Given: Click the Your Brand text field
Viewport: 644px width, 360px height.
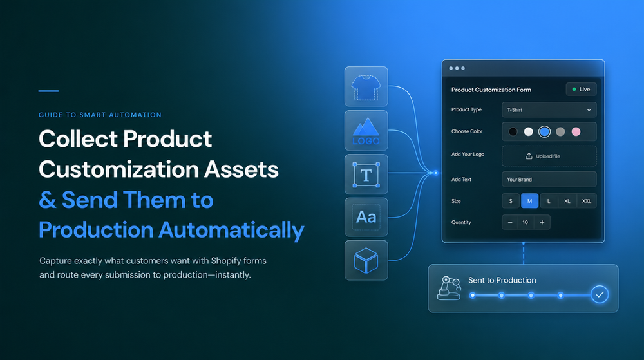Looking at the screenshot, I should (549, 180).
